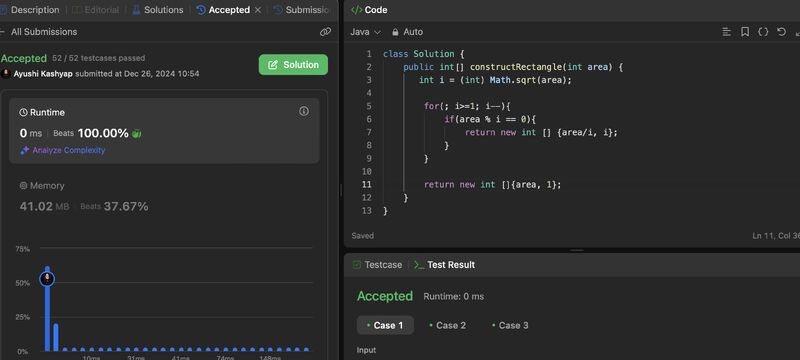Close the Accepted tab
The width and height of the screenshot is (800, 360).
point(258,10)
